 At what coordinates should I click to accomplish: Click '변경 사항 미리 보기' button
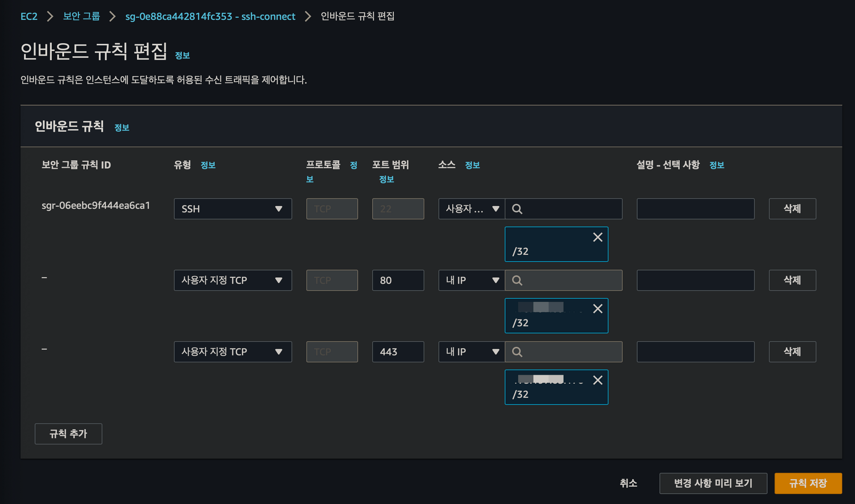tap(713, 483)
